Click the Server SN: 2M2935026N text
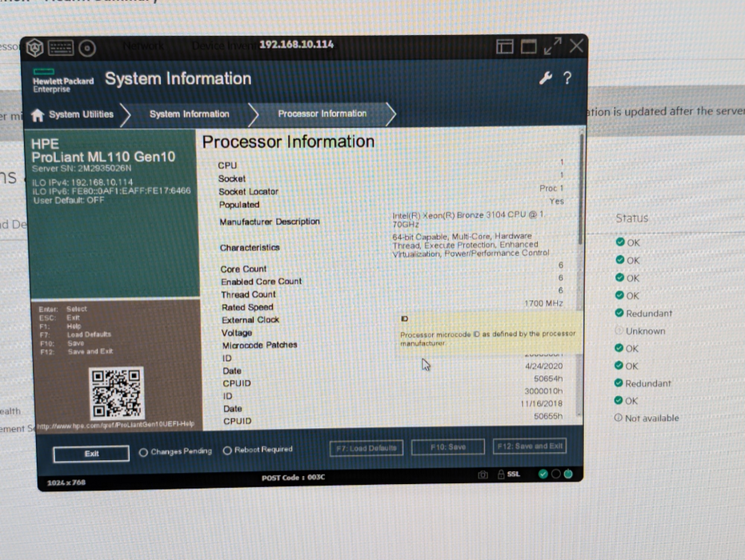This screenshot has width=745, height=560. (x=82, y=169)
